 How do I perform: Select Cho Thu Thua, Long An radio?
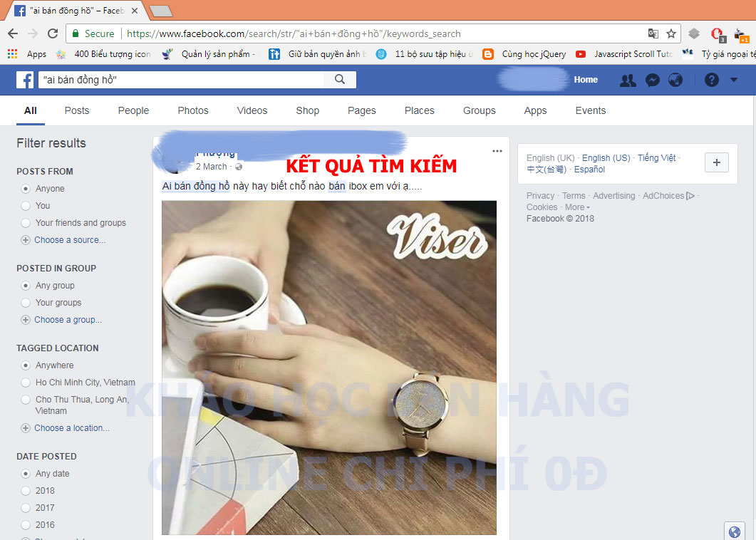click(x=26, y=400)
